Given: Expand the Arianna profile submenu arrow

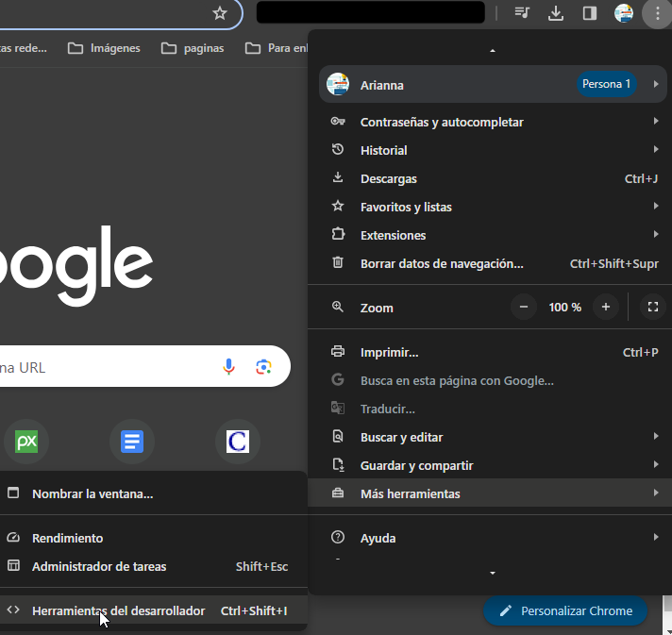Looking at the screenshot, I should [x=656, y=84].
